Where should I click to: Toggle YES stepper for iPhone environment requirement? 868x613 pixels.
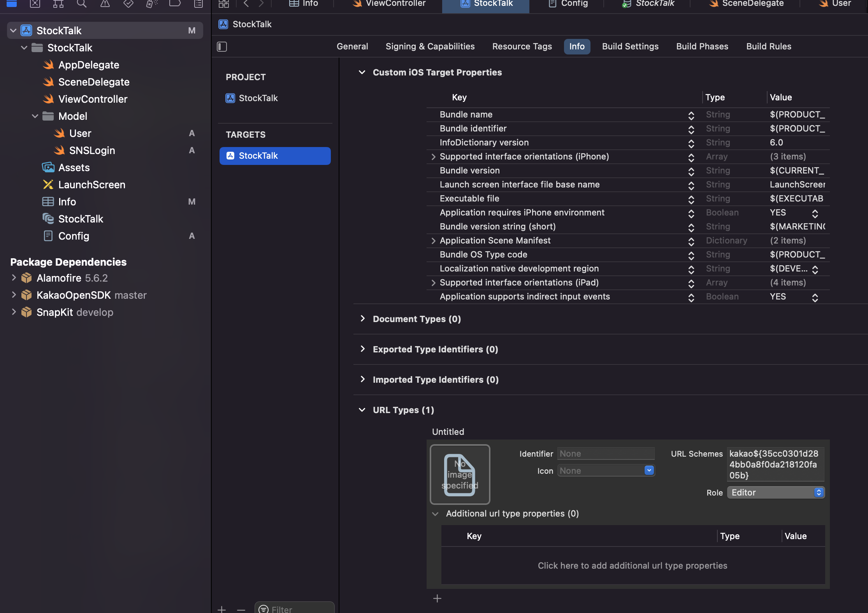[815, 213]
